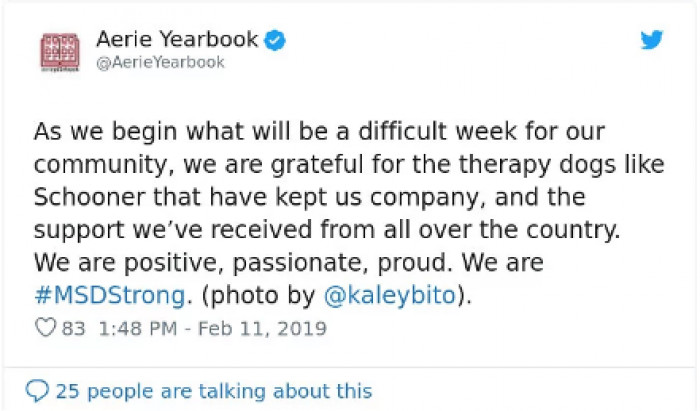View the 25 people talking about this
The width and height of the screenshot is (700, 411).
click(x=213, y=391)
